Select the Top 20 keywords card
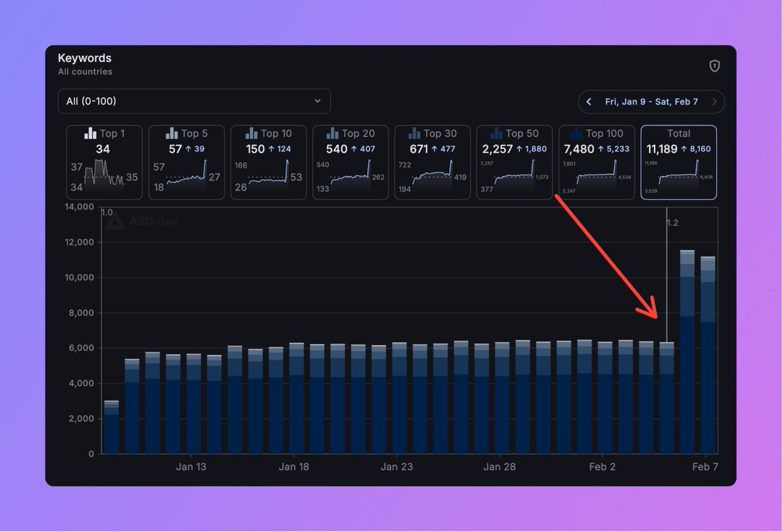This screenshot has width=782, height=532. click(351, 162)
